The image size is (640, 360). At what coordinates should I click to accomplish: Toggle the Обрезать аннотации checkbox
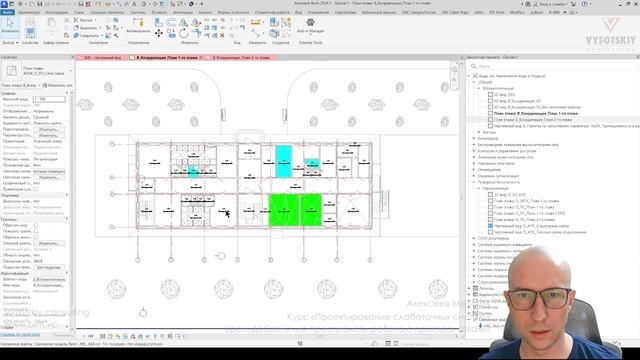pyautogui.click(x=36, y=237)
